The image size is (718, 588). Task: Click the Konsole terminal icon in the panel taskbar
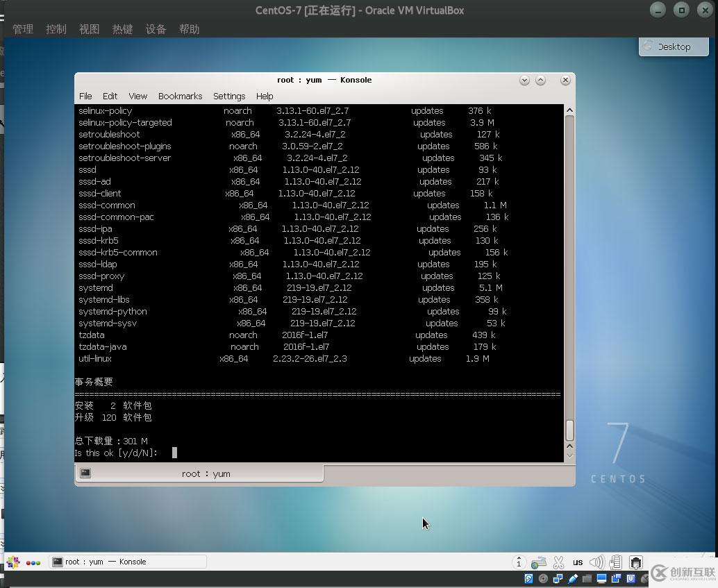coord(57,562)
